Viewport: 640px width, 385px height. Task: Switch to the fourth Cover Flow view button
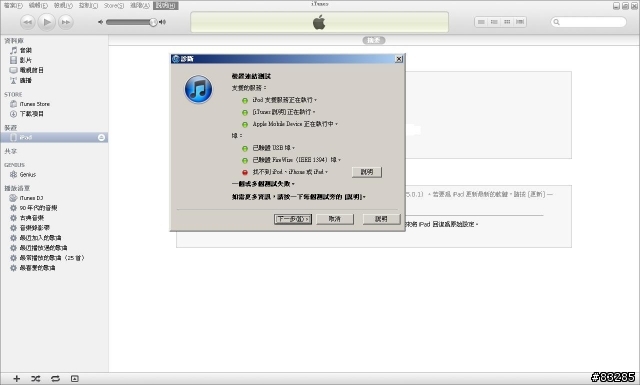pyautogui.click(x=520, y=22)
